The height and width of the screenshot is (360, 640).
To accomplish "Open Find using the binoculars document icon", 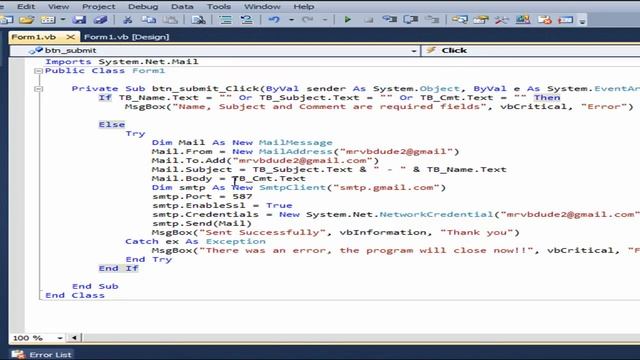I will click(x=198, y=20).
